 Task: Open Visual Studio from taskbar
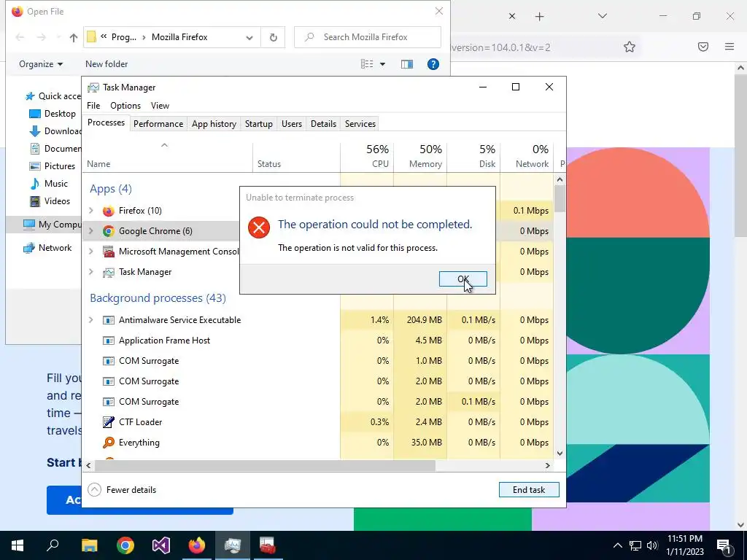pyautogui.click(x=161, y=545)
